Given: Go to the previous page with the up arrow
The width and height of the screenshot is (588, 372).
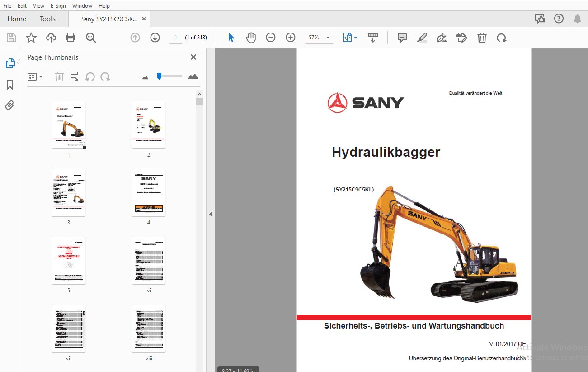Looking at the screenshot, I should click(x=135, y=38).
